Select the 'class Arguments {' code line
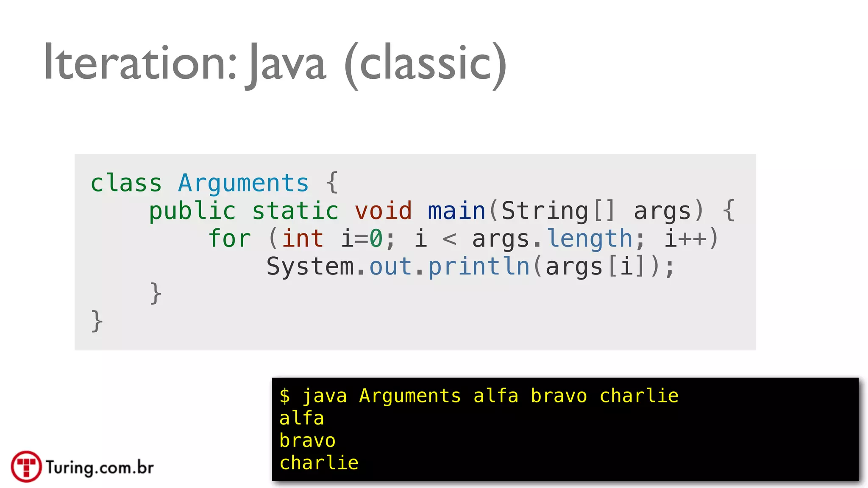This screenshot has width=868, height=488. 214,183
